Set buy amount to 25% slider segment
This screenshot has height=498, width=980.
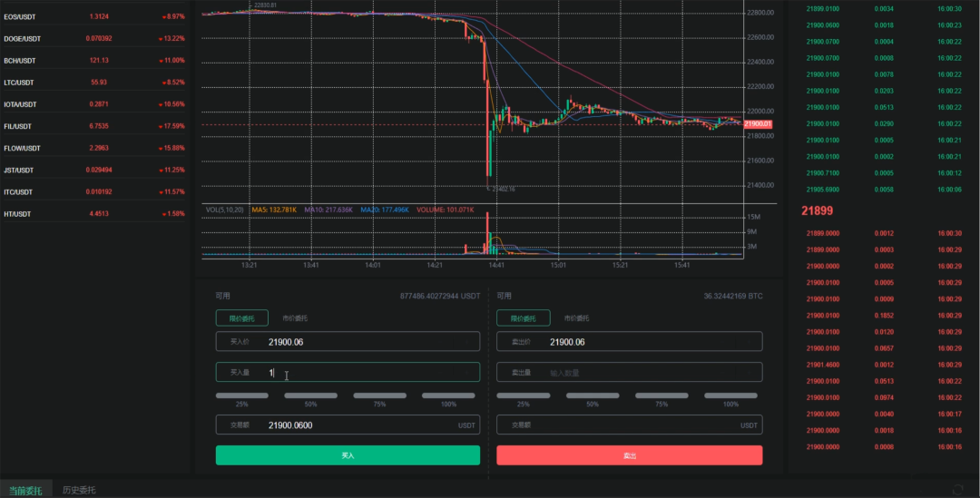point(242,395)
